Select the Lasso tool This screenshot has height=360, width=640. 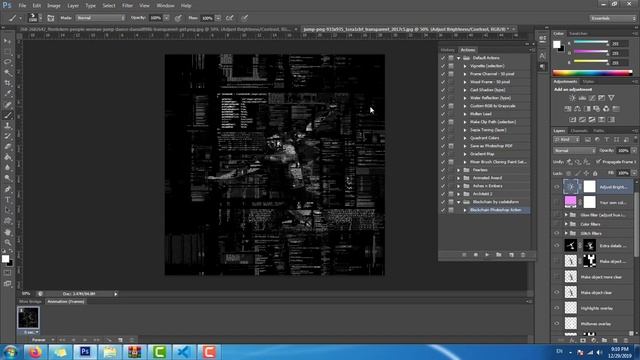tap(7, 62)
